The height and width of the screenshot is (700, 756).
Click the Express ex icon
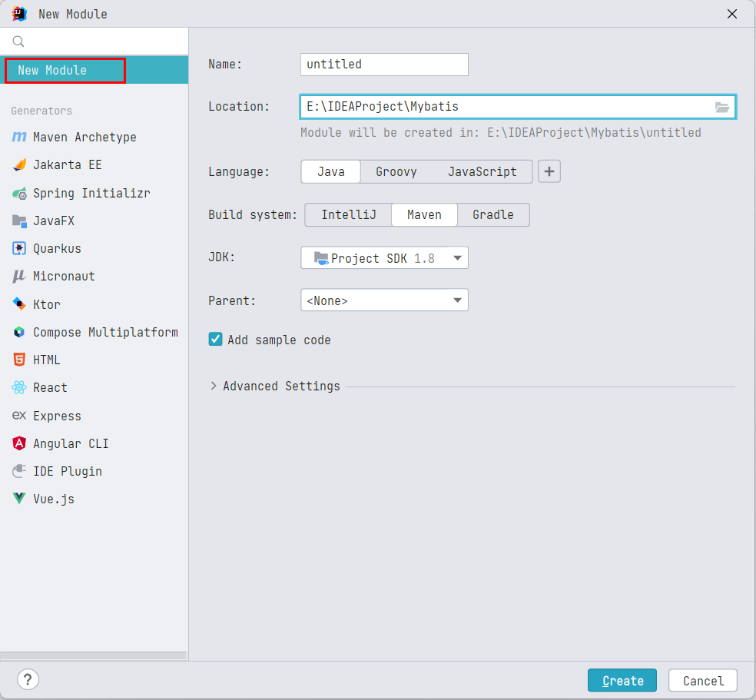pyautogui.click(x=19, y=416)
